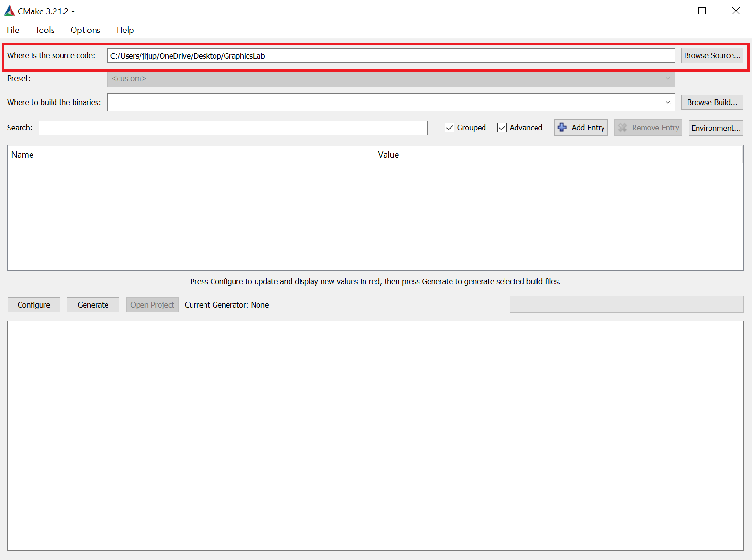Screen dimensions: 752x560
Task: Click Browse Build button
Action: tap(712, 102)
